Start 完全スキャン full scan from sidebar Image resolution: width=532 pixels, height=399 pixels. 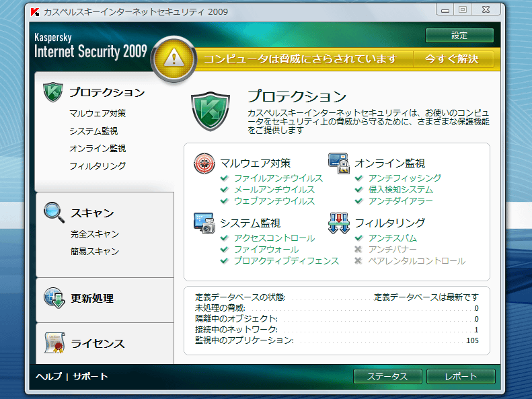pos(95,233)
